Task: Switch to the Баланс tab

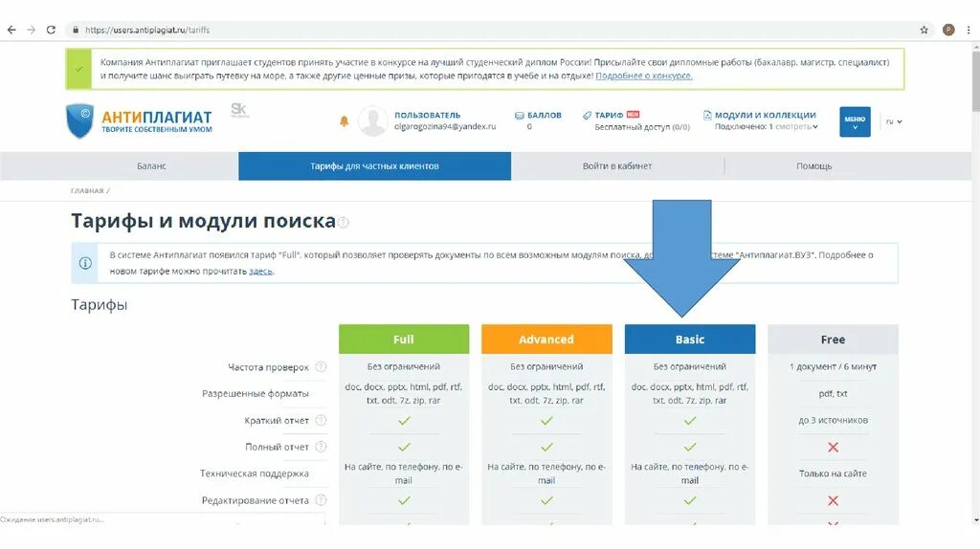Action: pos(151,166)
